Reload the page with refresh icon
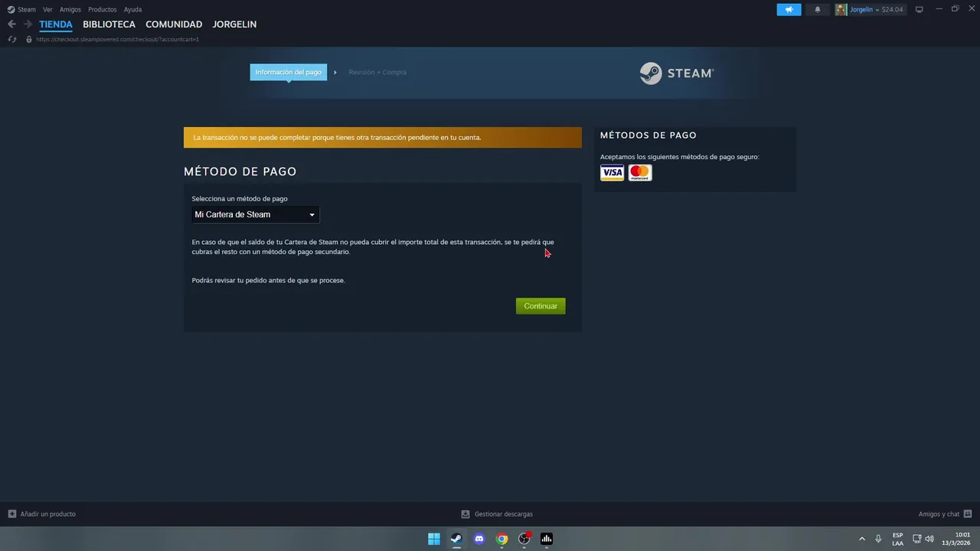This screenshot has height=551, width=980. [x=11, y=39]
